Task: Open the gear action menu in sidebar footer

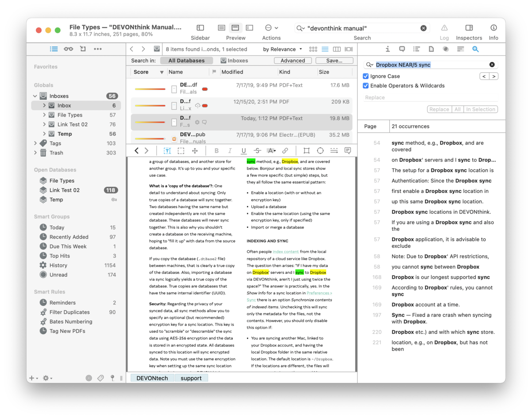Action: coord(47,378)
